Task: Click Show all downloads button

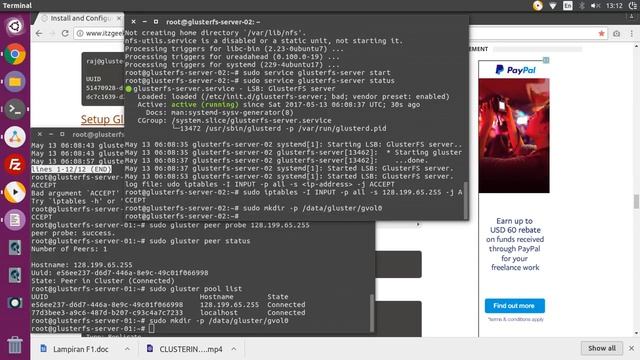Action: (602, 348)
